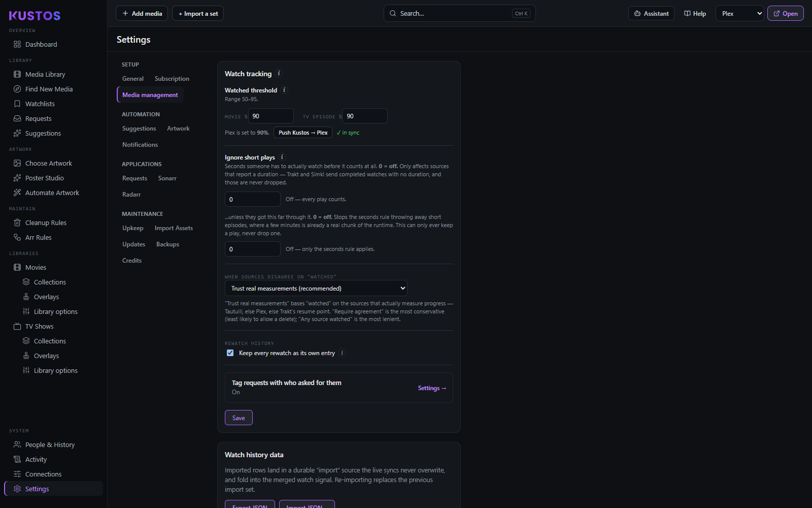Click the Arr Rules icon
The width and height of the screenshot is (812, 508).
coord(17,237)
